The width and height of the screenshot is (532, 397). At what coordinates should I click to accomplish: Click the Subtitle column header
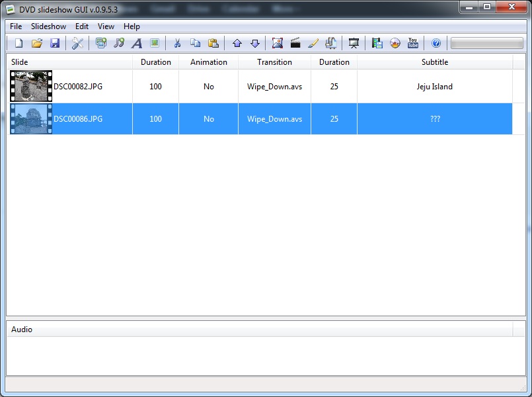pos(435,62)
